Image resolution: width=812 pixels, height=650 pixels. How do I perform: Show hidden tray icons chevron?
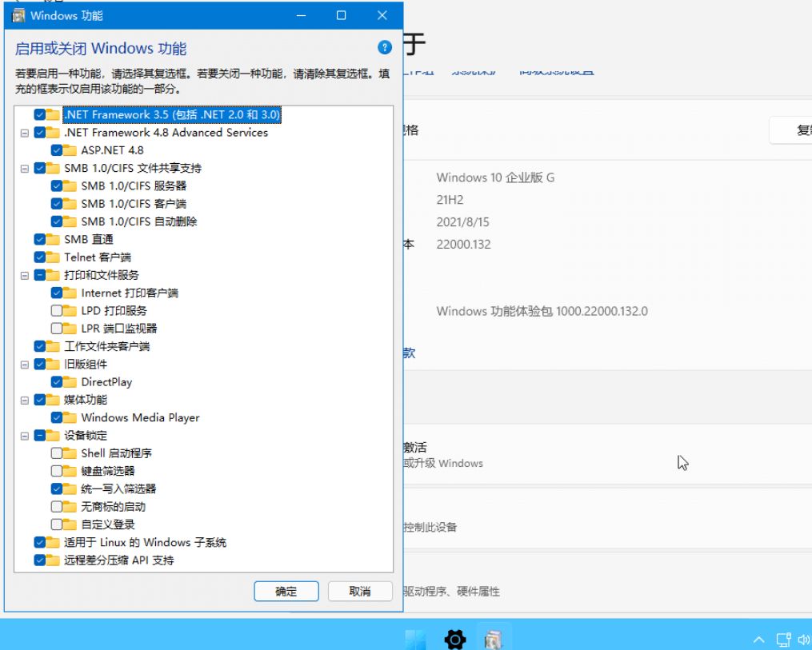pos(758,640)
